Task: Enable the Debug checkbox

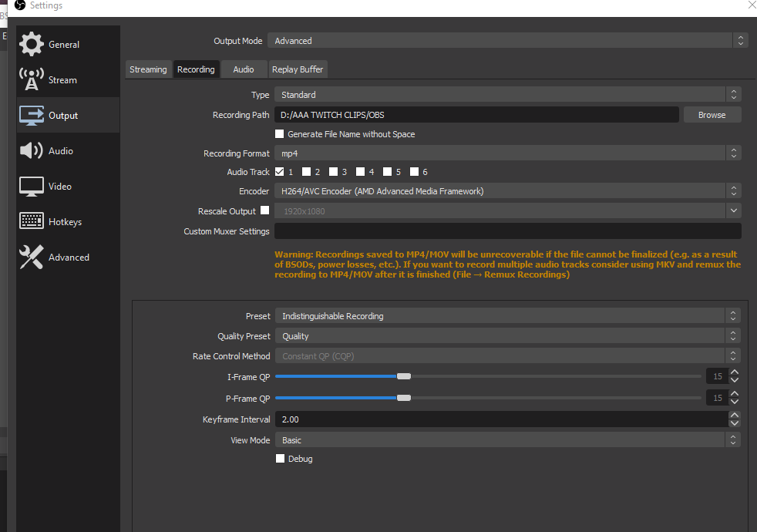Action: 280,458
